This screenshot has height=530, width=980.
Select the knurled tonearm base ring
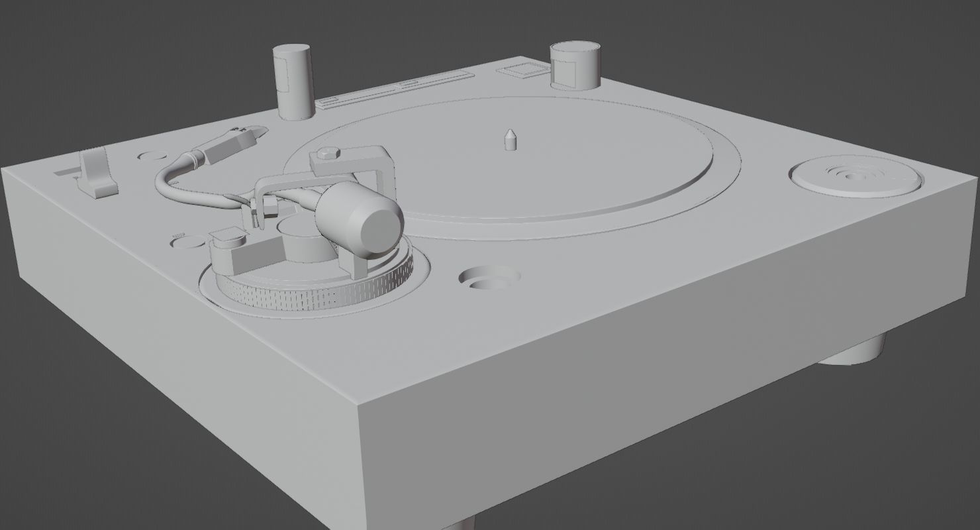[313, 286]
